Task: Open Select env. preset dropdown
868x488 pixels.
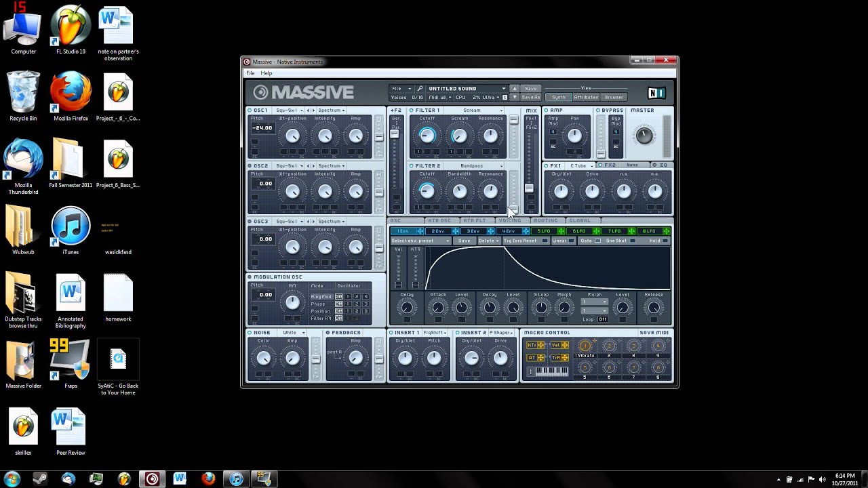Action: tap(420, 241)
